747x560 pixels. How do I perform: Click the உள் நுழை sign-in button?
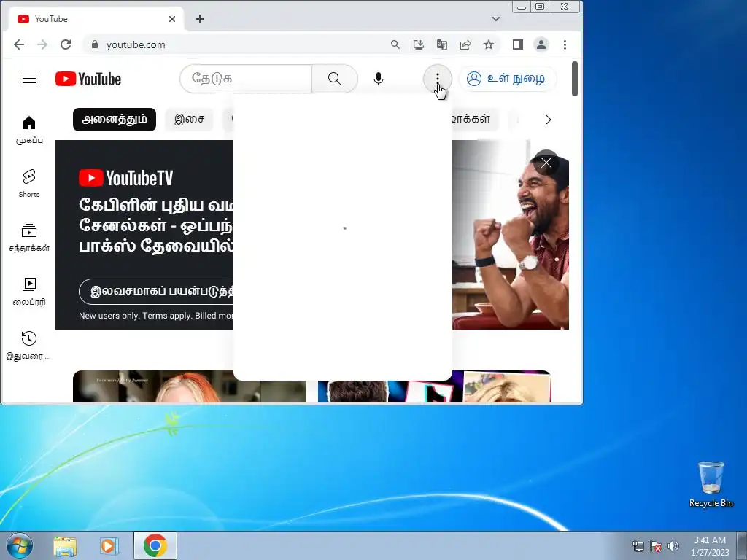(x=506, y=79)
